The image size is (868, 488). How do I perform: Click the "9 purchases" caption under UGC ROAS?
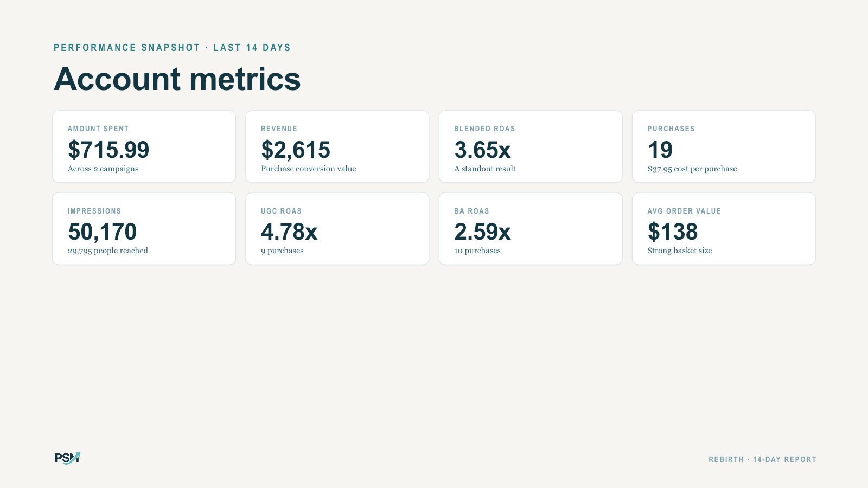[x=282, y=251]
